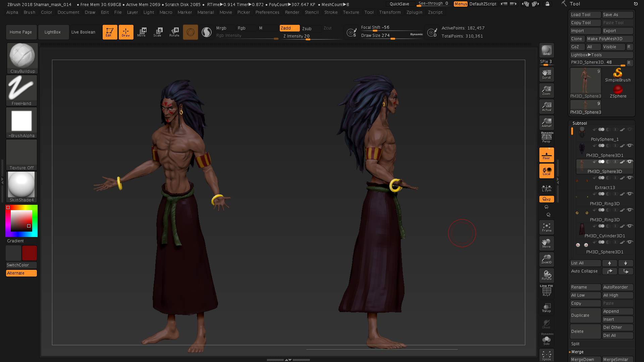Screen dimensions: 644x362
Task: Open the ClayBuildup brush picker
Action: point(22,58)
